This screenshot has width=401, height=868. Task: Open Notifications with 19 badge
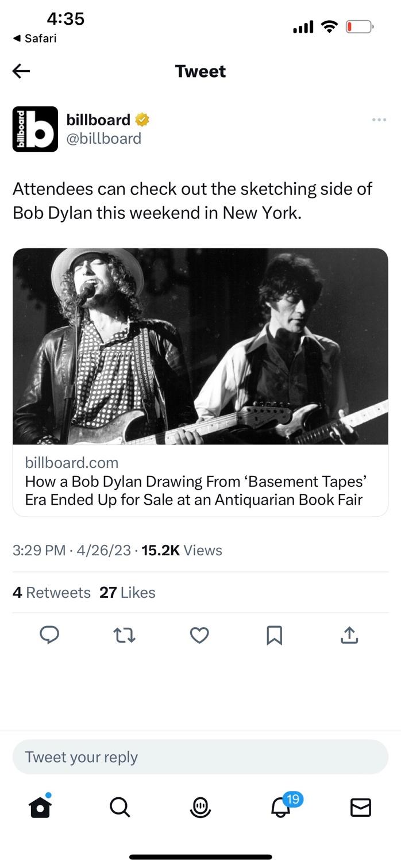pyautogui.click(x=281, y=808)
